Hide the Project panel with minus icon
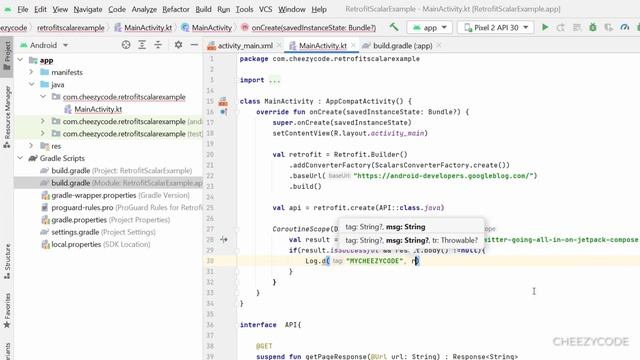 194,45
